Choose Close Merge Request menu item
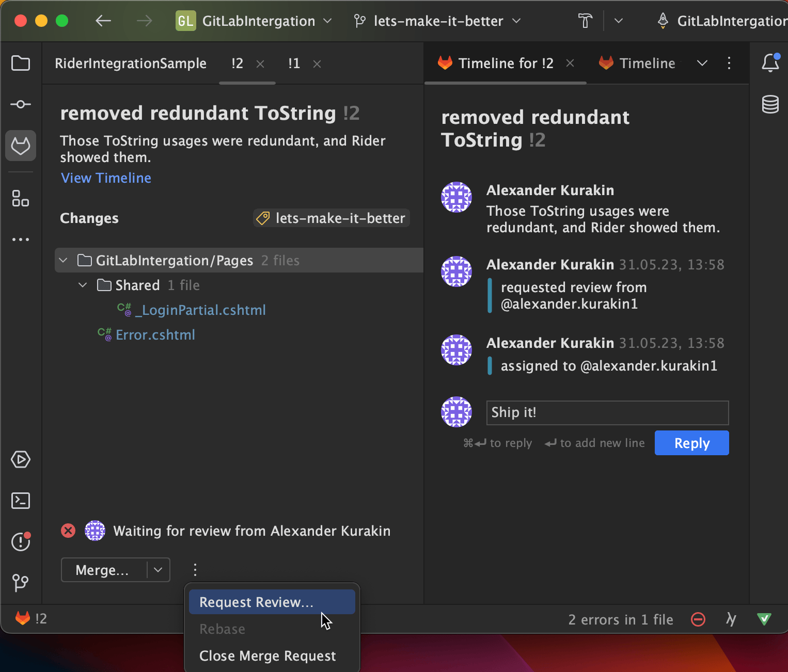The height and width of the screenshot is (672, 788). (267, 656)
